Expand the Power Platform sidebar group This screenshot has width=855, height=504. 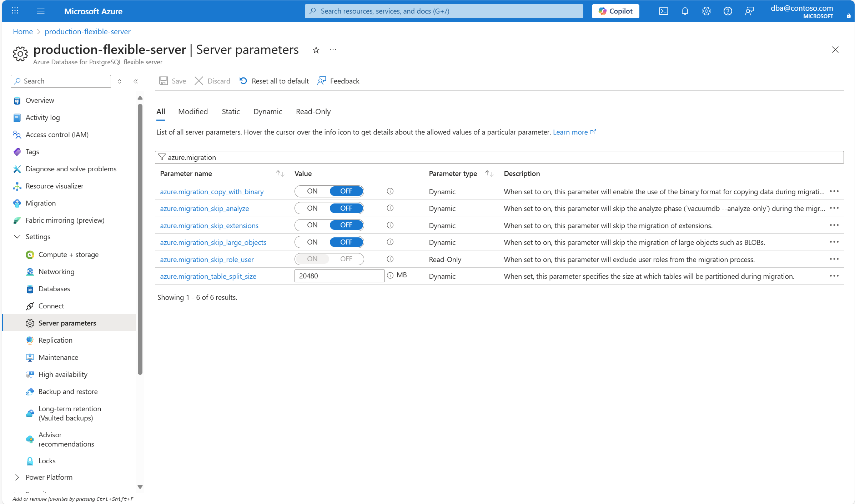[17, 477]
